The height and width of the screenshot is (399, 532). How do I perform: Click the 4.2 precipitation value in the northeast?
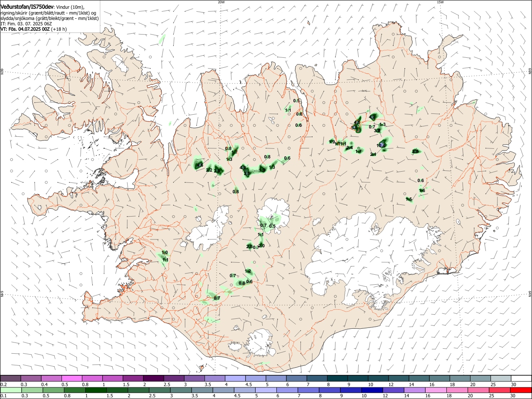point(372,117)
